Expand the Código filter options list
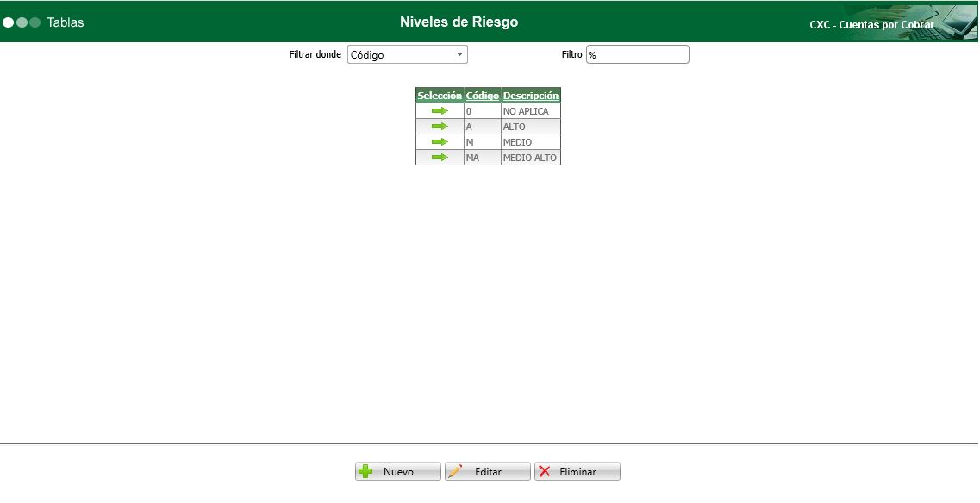Image resolution: width=980 pixels, height=503 pixels. coord(460,53)
